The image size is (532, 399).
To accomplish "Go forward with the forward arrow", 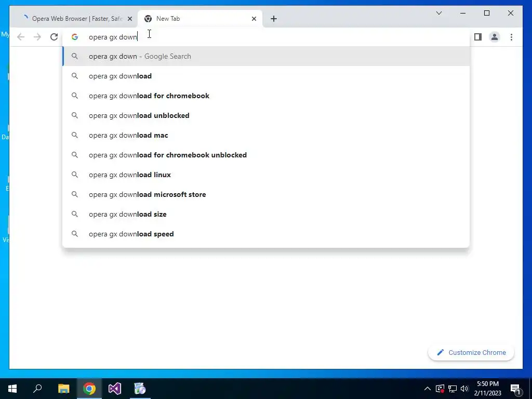I will [37, 37].
